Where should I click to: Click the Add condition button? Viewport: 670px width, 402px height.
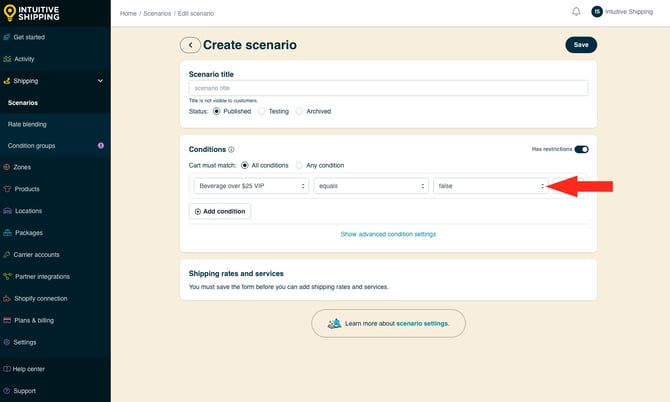(220, 211)
